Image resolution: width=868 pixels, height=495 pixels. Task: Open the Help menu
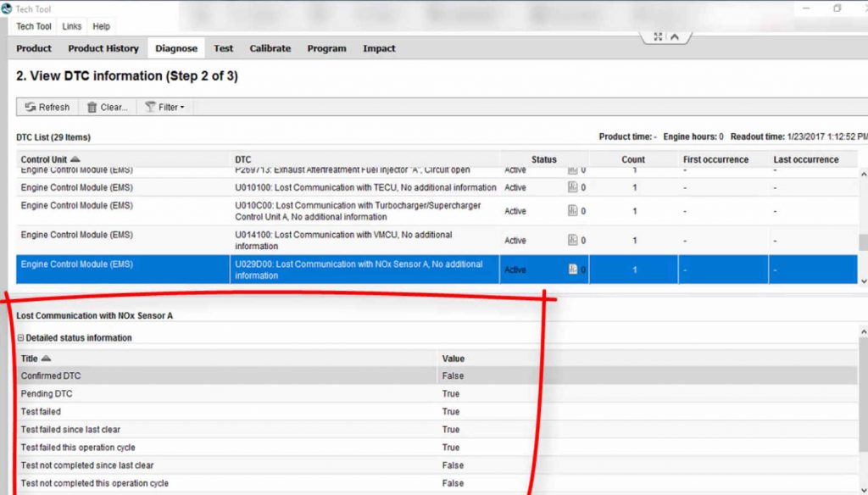coord(101,26)
